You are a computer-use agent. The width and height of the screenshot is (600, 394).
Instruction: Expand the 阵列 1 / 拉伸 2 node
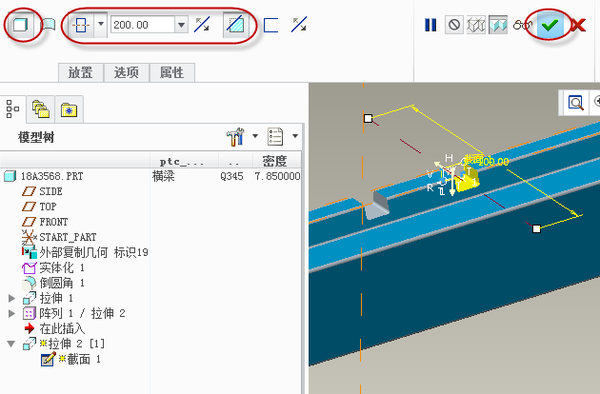tap(12, 313)
